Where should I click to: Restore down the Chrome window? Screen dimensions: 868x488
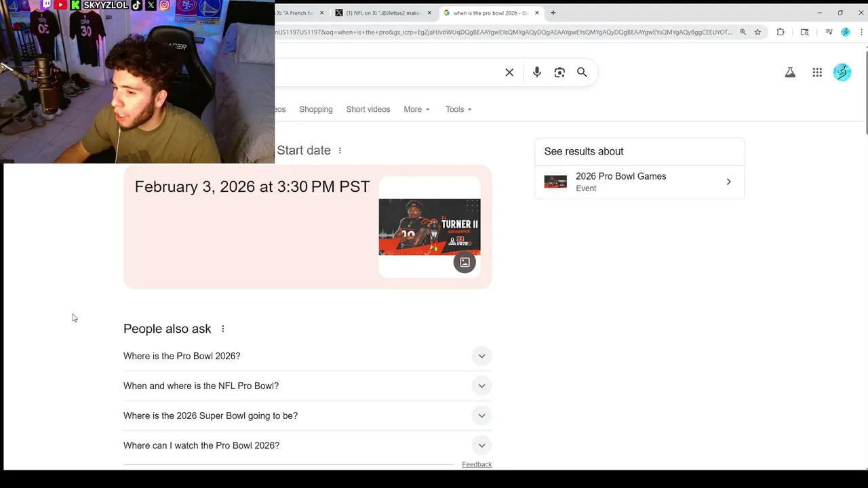point(840,13)
